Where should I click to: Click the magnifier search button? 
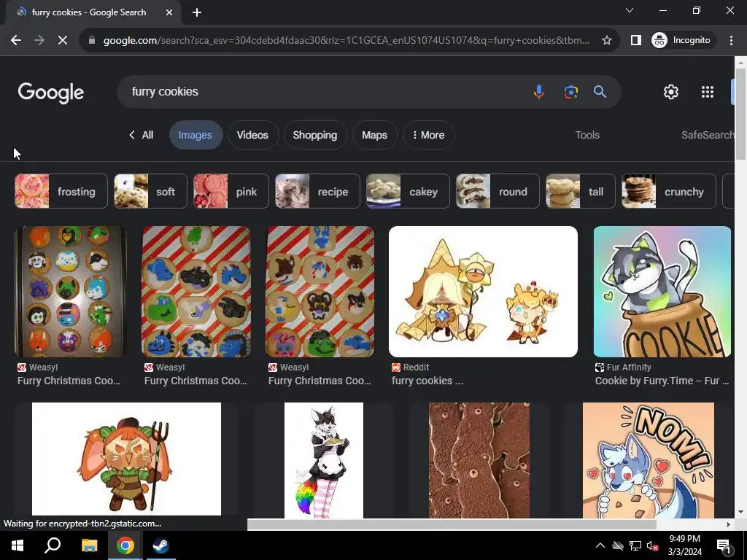600,91
